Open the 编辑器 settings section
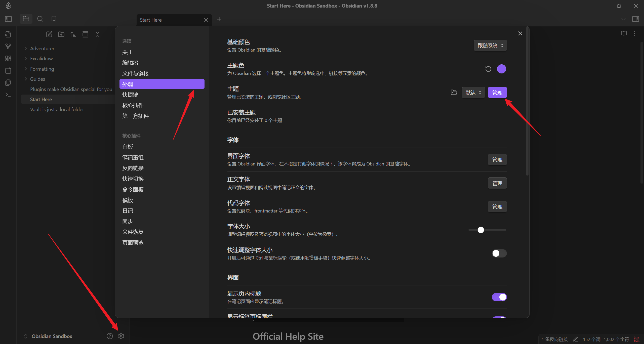644x344 pixels. coord(162,63)
